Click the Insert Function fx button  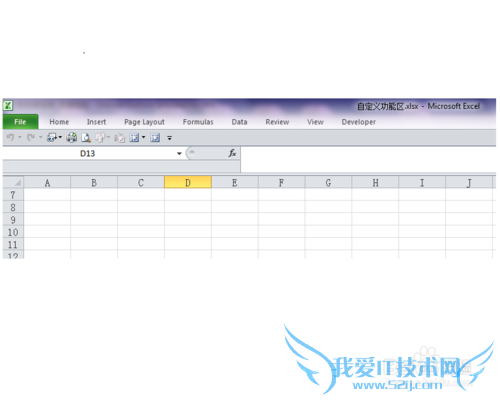(x=232, y=153)
